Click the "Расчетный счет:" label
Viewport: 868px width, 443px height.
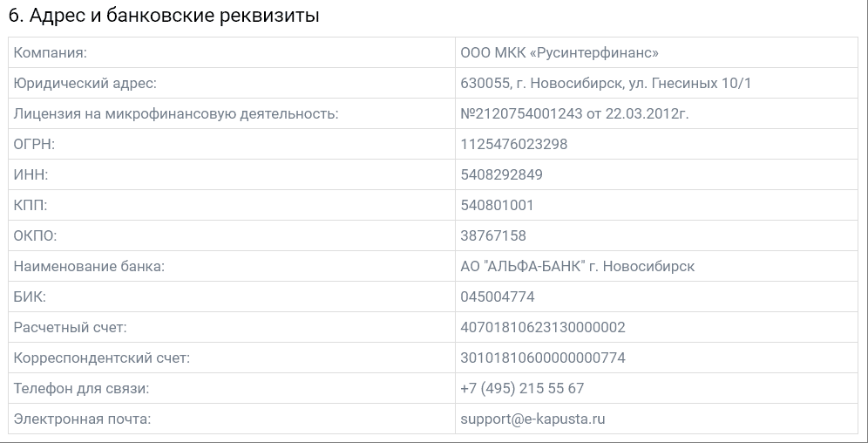click(71, 328)
